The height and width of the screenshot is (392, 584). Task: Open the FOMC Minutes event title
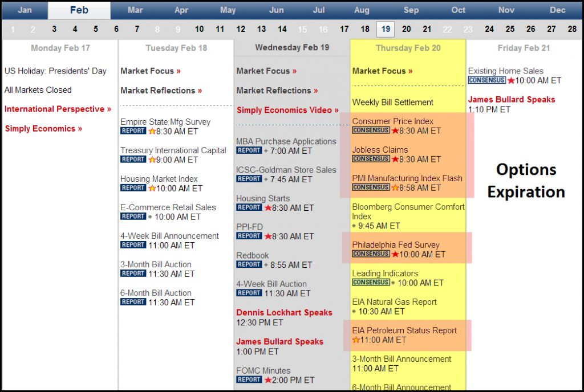click(x=263, y=371)
